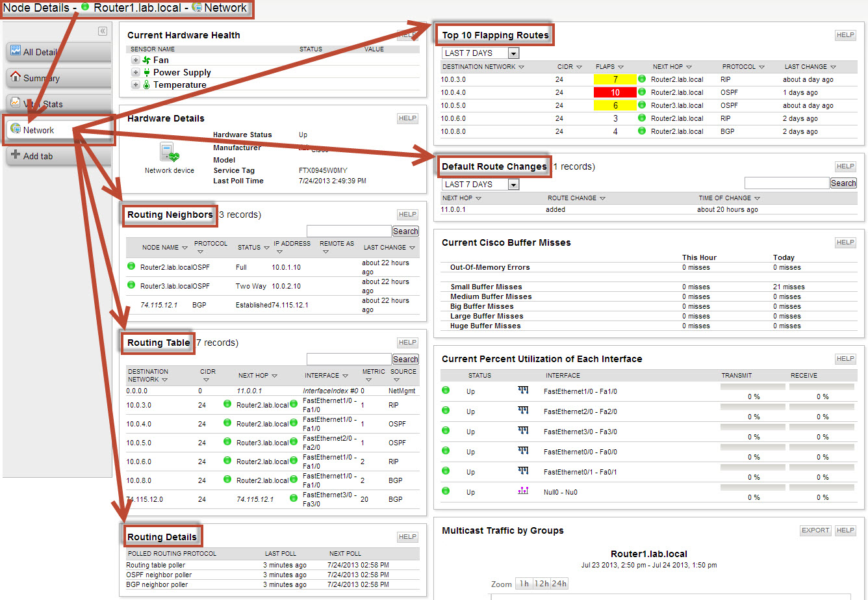Open the Summary tab
Screen dimensions: 868x600
pos(58,78)
